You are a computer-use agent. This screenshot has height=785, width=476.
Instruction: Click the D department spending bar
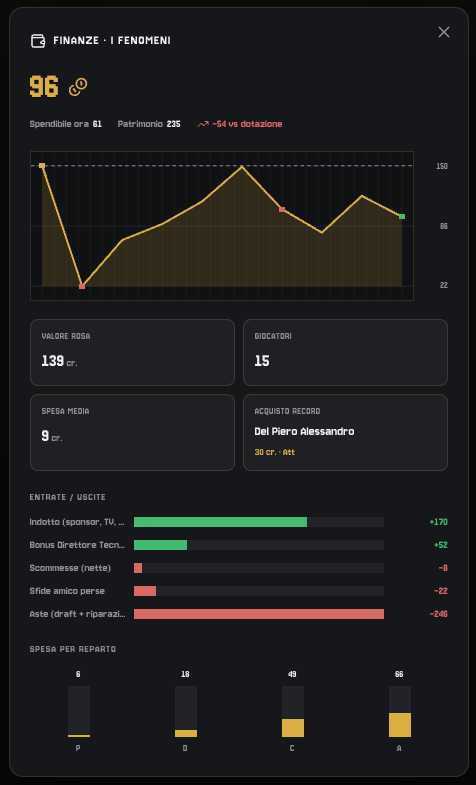coord(186,711)
